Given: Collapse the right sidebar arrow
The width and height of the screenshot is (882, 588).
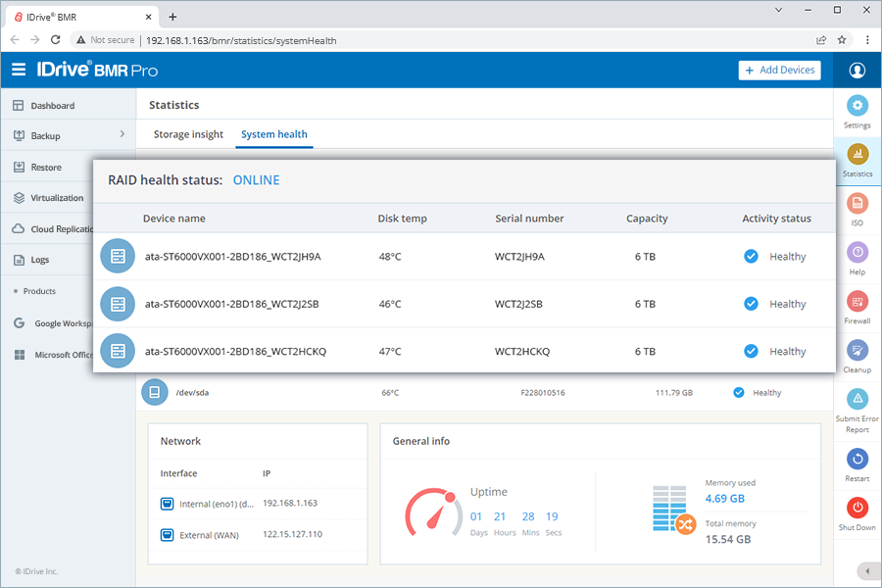Looking at the screenshot, I should pos(867,571).
